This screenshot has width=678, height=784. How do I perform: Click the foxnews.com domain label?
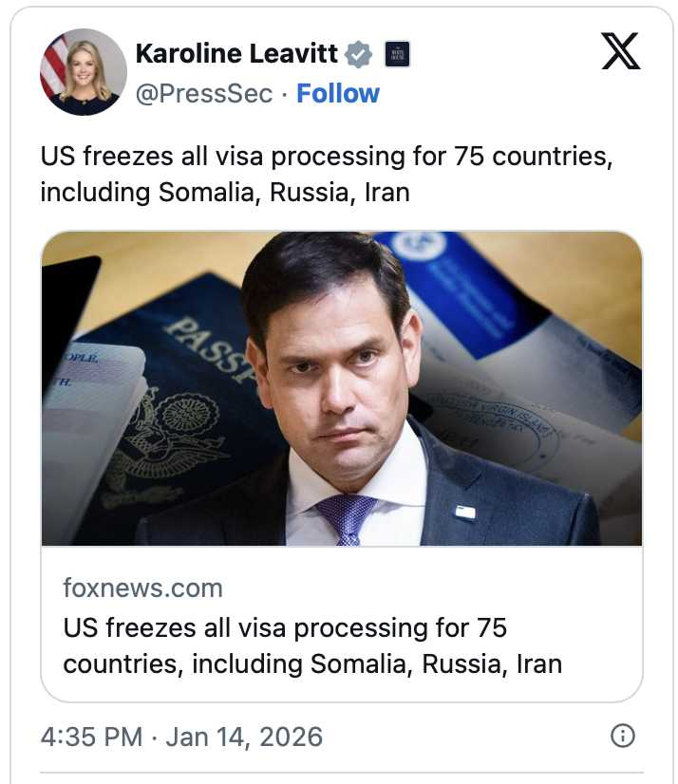coord(142,588)
